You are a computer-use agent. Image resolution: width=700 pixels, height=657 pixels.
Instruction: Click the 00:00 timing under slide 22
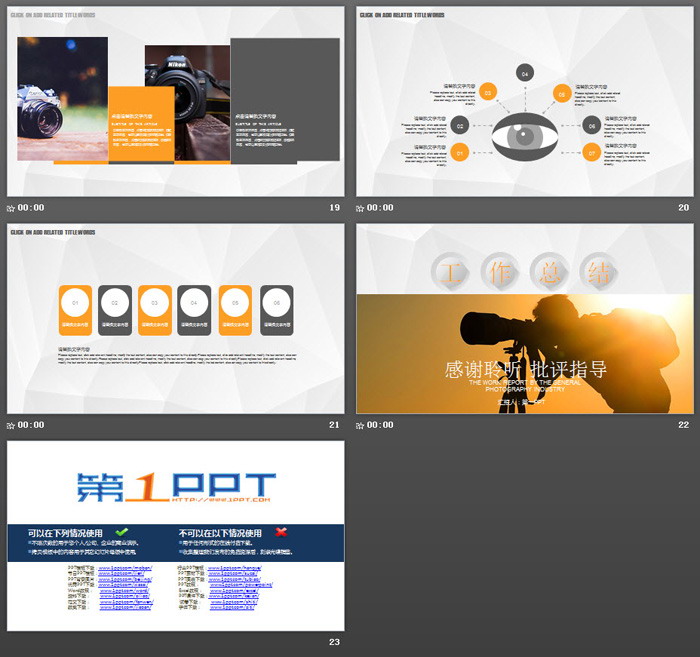(x=380, y=425)
